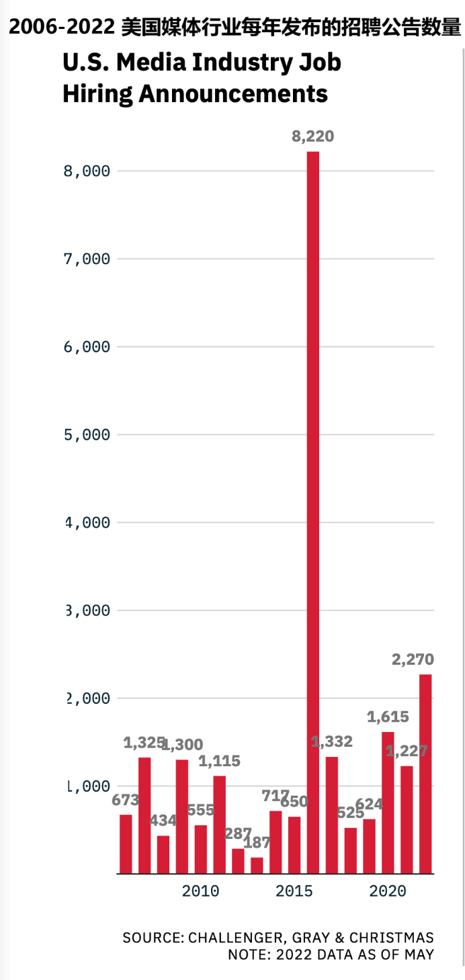Select the 2,270 bar for 2022
The image size is (465, 980).
pos(425,774)
